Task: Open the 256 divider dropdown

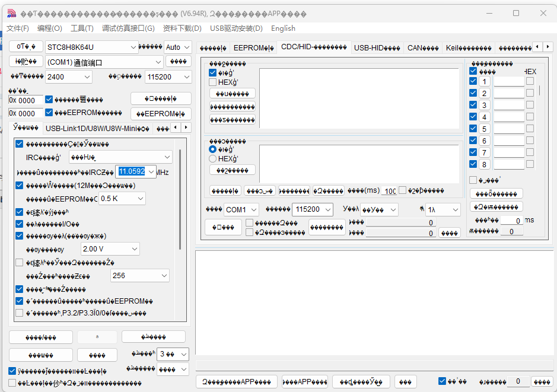Action: 139,276
